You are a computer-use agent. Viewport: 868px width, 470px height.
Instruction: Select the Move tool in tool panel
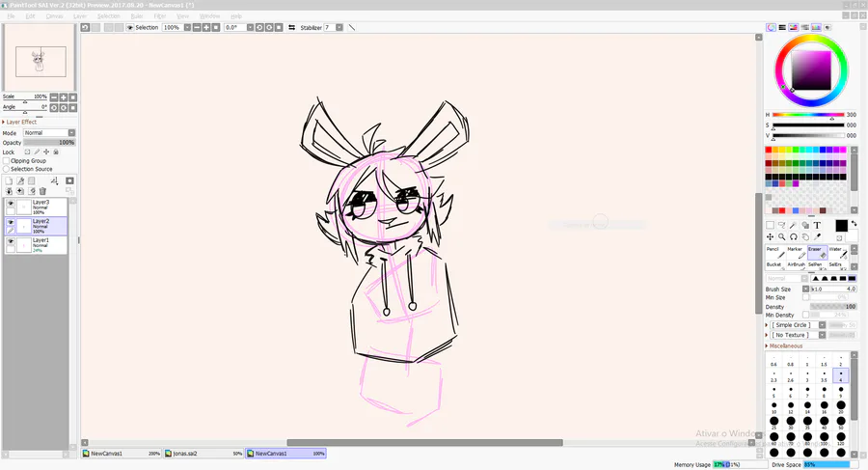point(770,236)
